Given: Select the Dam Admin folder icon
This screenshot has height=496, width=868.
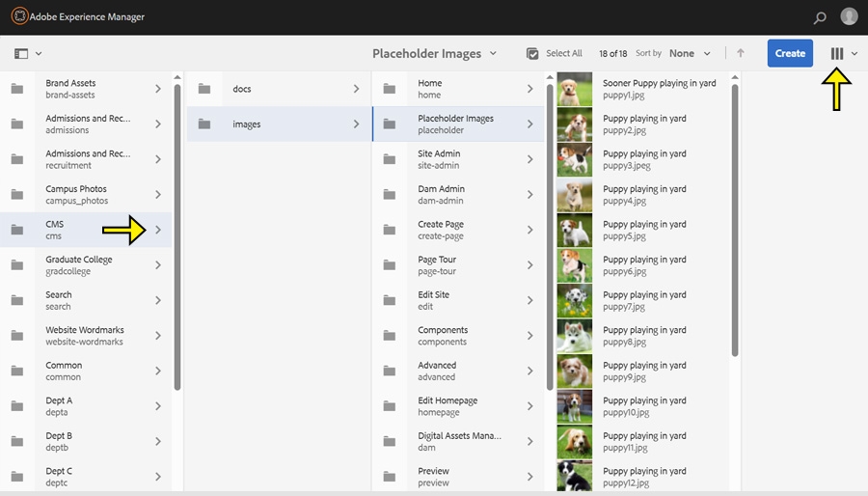Looking at the screenshot, I should tap(390, 194).
